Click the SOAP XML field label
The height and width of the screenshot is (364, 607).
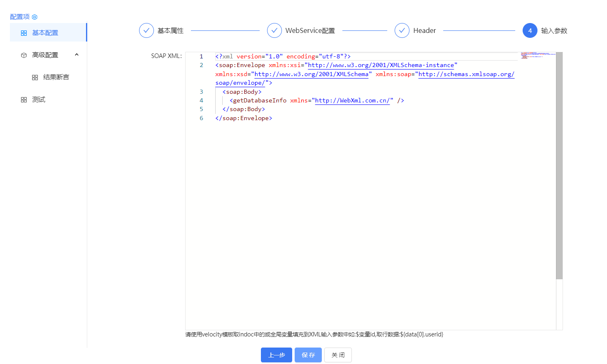tap(166, 56)
